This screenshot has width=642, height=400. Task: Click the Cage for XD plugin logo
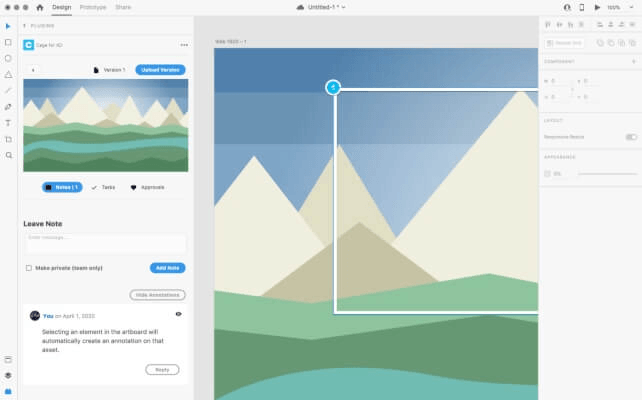coord(28,45)
